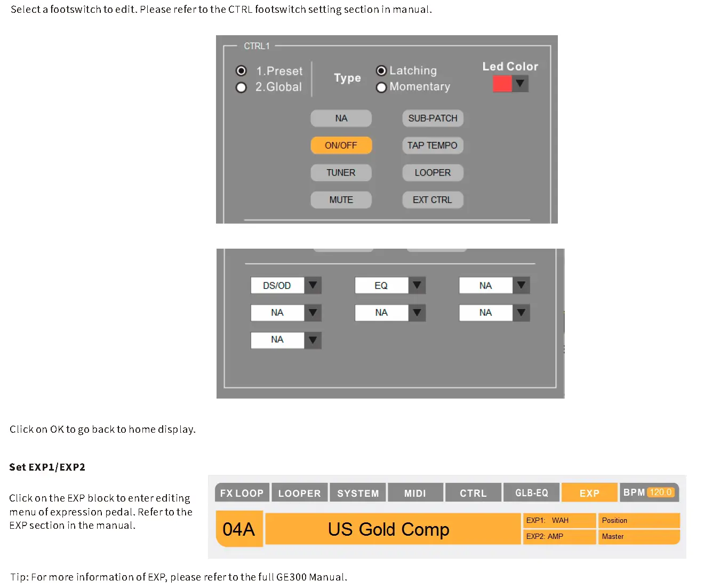Viewport: 712px width, 588px height.
Task: Select the 1.Preset radio button
Action: 242,71
